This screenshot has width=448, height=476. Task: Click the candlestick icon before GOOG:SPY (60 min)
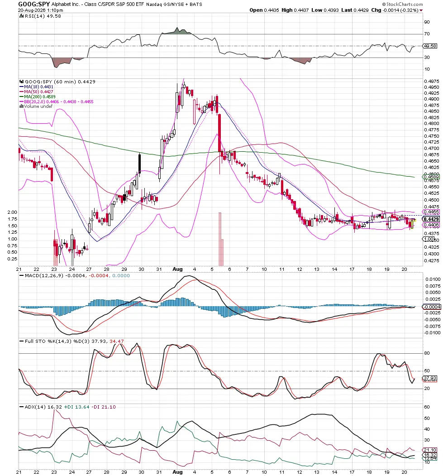click(21, 82)
